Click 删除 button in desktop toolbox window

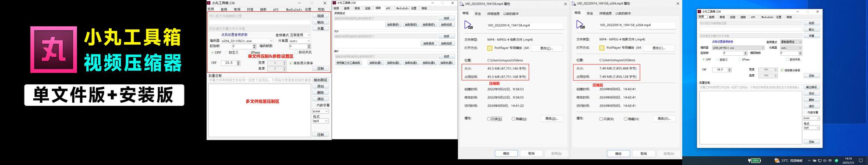point(811,100)
